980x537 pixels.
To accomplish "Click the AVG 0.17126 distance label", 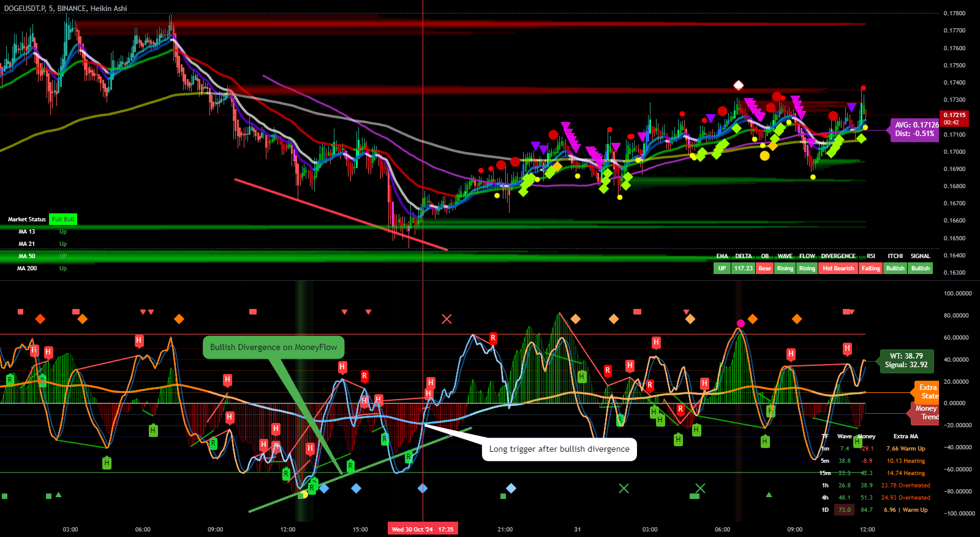I will coord(914,129).
